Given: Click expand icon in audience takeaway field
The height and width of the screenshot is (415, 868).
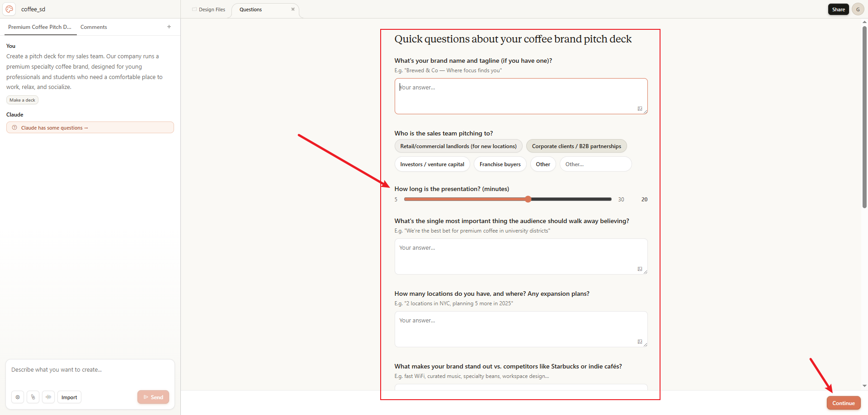Looking at the screenshot, I should pyautogui.click(x=640, y=269).
